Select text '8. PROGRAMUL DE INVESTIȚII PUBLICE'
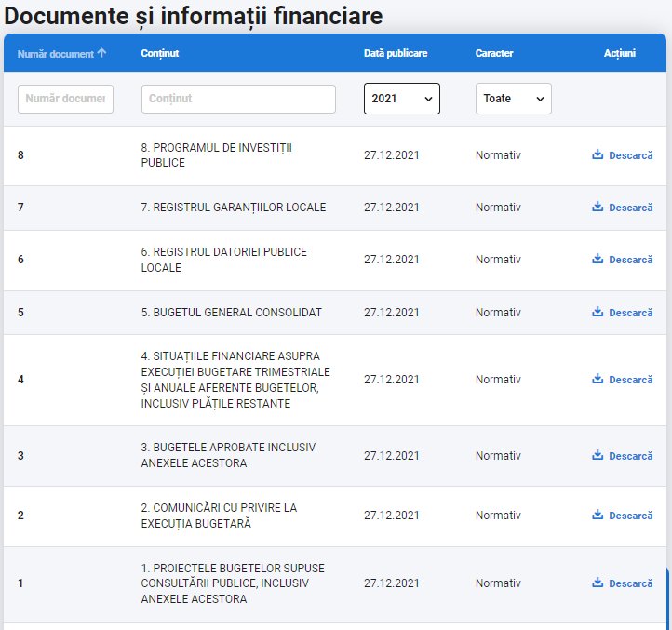Image resolution: width=672 pixels, height=630 pixels. click(x=217, y=155)
